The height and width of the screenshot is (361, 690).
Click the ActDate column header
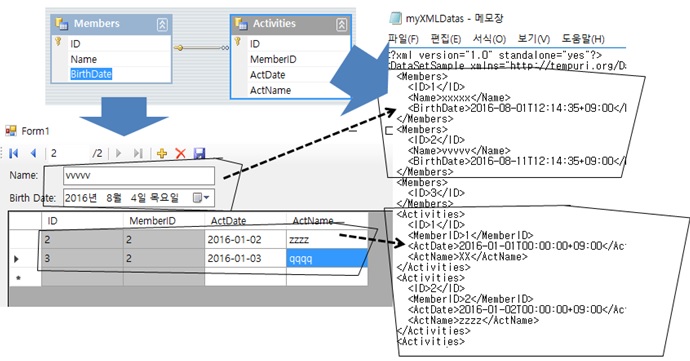(x=228, y=221)
